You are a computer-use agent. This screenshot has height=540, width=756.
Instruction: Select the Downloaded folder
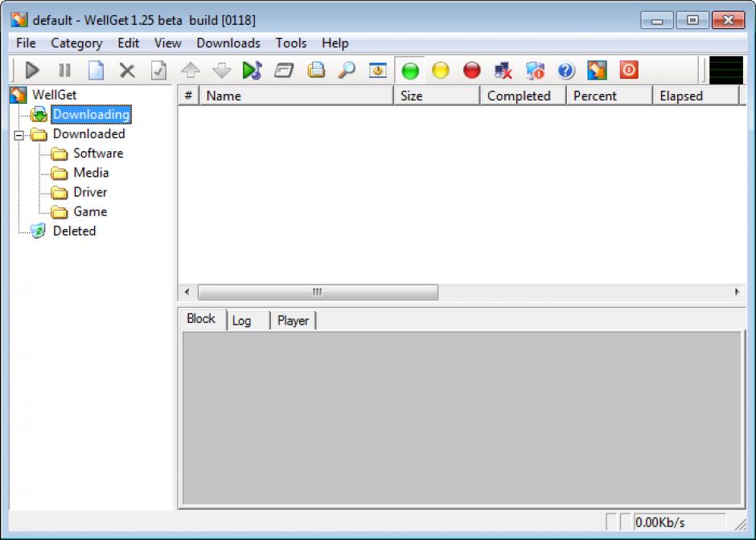pos(88,134)
